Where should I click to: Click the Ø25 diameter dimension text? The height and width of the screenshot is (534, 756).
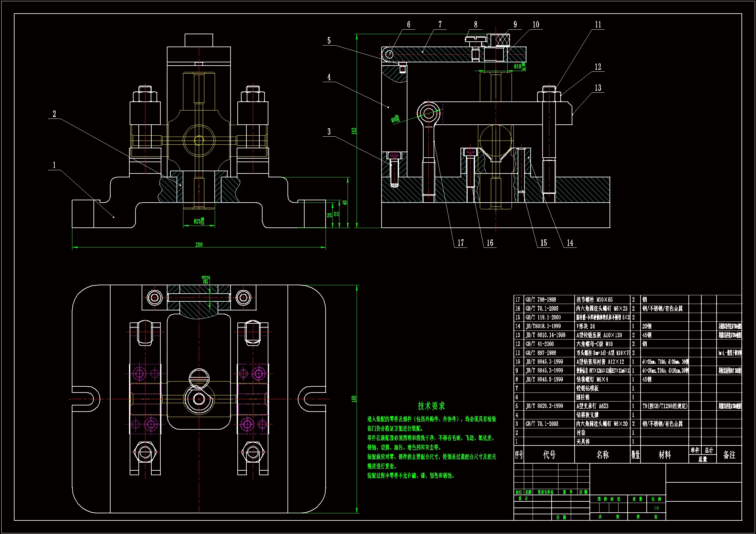pos(199,221)
